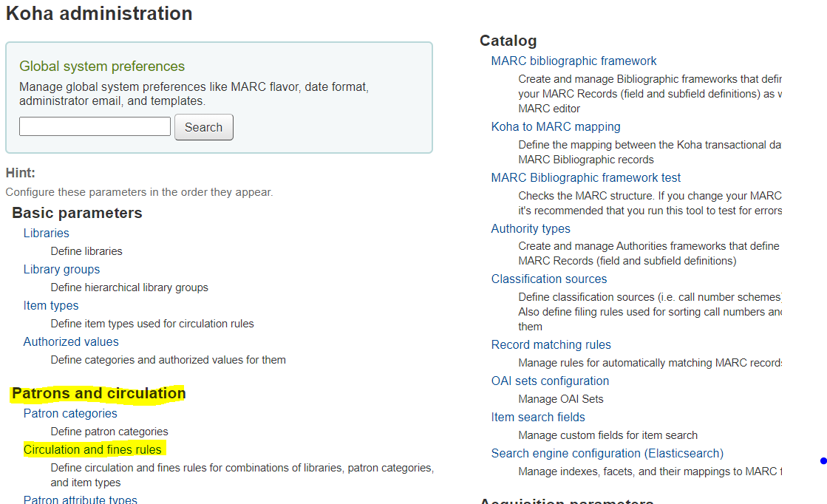
Task: Click 'Manage custom fields for item search' text
Action: [x=608, y=435]
